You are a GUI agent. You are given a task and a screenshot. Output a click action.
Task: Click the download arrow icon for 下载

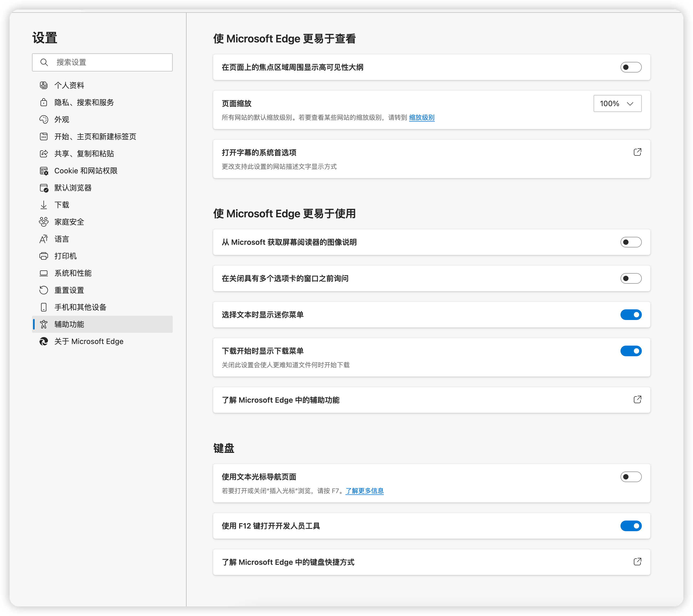click(44, 205)
